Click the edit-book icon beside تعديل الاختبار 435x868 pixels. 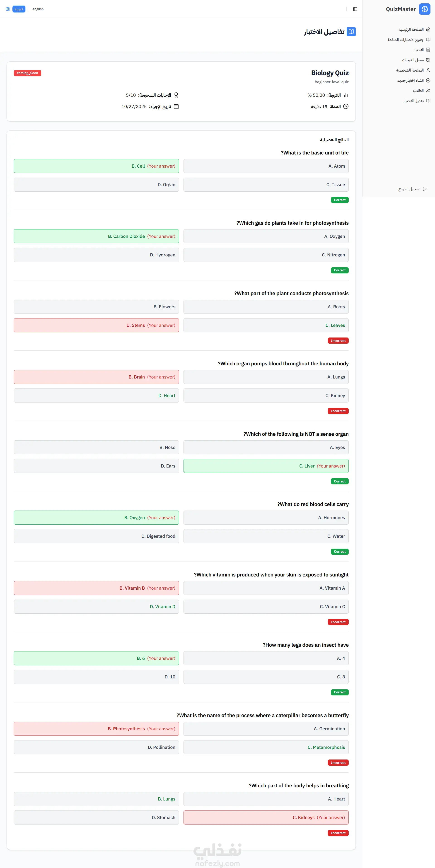[x=428, y=101]
